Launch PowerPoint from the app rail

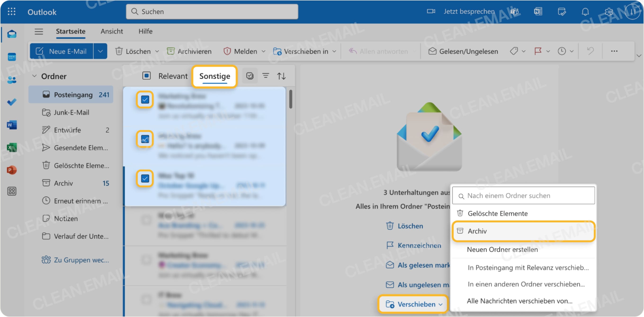(x=12, y=170)
